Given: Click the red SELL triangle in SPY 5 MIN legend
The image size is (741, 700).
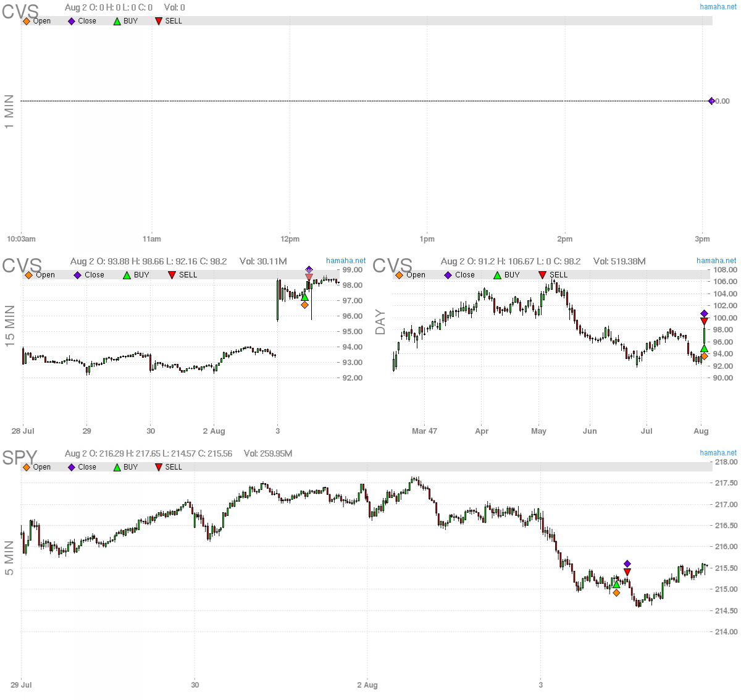Looking at the screenshot, I should pyautogui.click(x=159, y=467).
